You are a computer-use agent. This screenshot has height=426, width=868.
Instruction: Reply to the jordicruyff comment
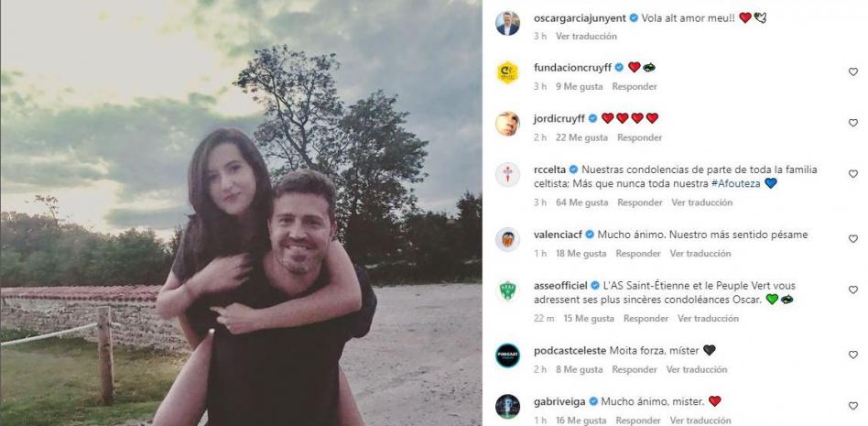coord(640,137)
